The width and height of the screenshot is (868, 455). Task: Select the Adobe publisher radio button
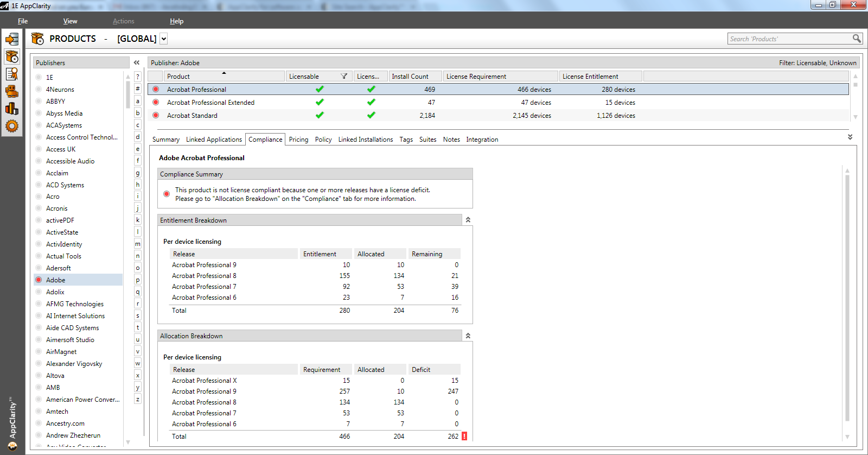[x=39, y=280]
